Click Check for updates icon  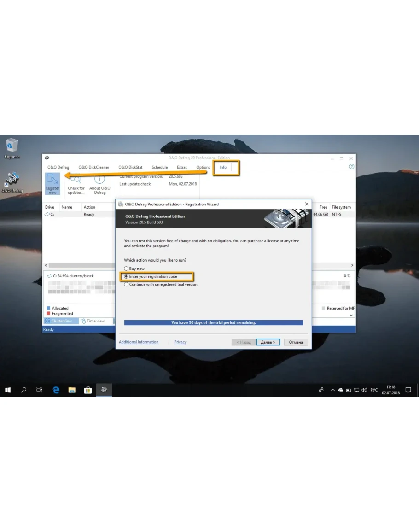click(x=76, y=184)
